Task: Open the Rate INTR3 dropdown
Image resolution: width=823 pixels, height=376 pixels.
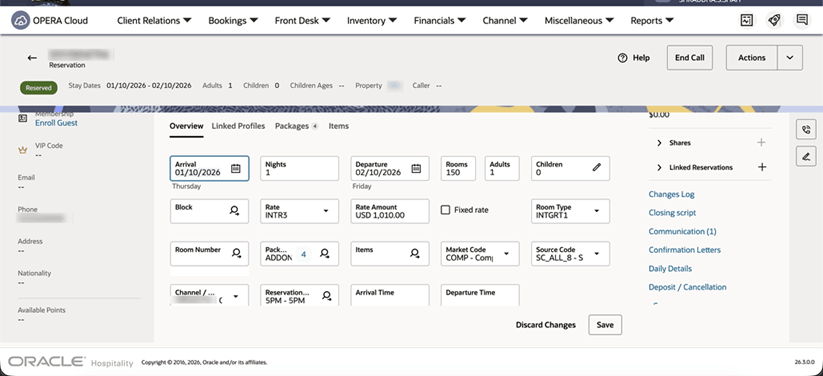Action: (x=325, y=211)
